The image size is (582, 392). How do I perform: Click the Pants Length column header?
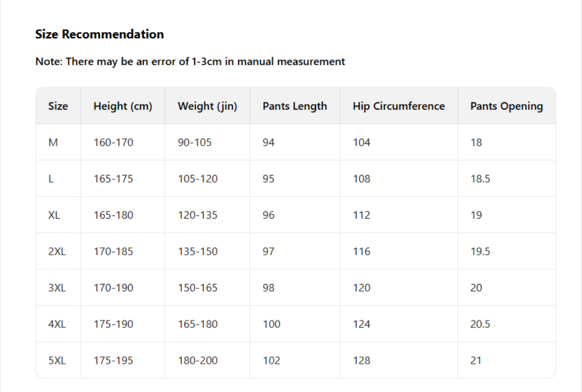(x=295, y=106)
